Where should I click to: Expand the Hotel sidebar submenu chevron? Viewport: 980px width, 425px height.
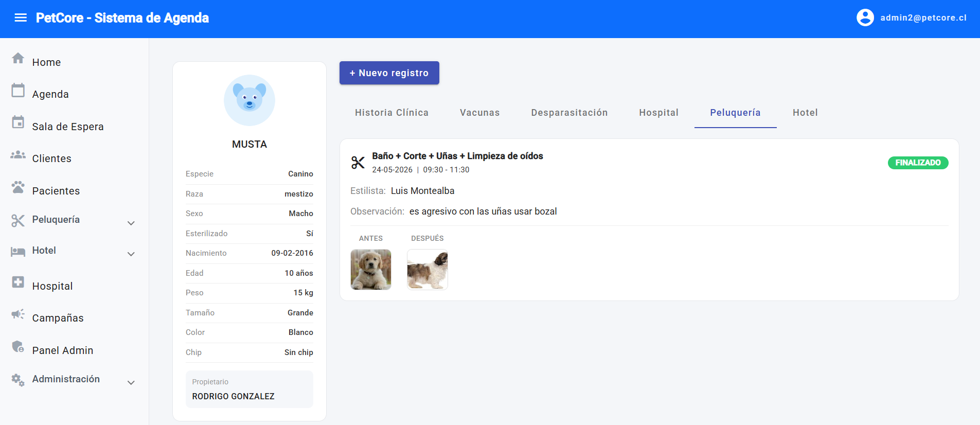click(x=131, y=254)
